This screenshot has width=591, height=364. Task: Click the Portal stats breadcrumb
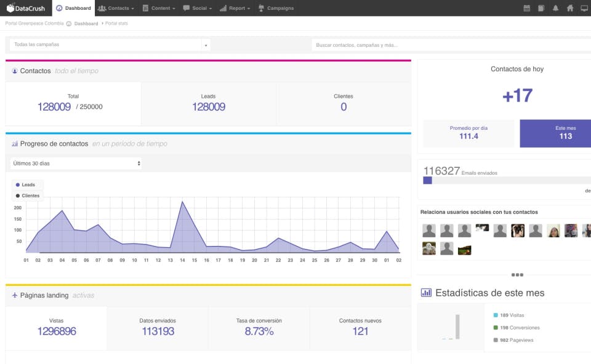click(116, 23)
